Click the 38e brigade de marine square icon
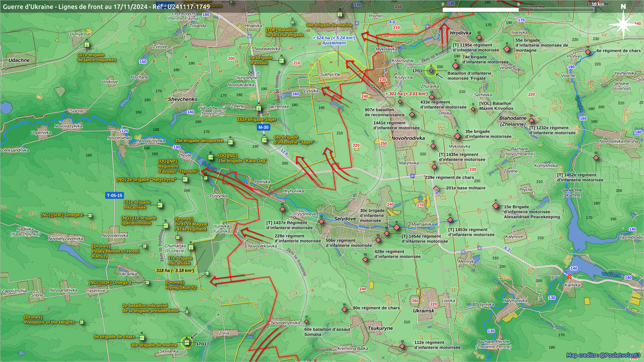Screen dimensions: 644x362 (x=340, y=14)
